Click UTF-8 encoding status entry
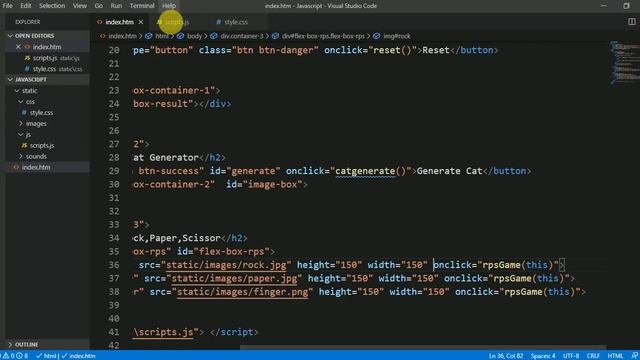Viewport: 640px width, 360px height. click(x=571, y=356)
